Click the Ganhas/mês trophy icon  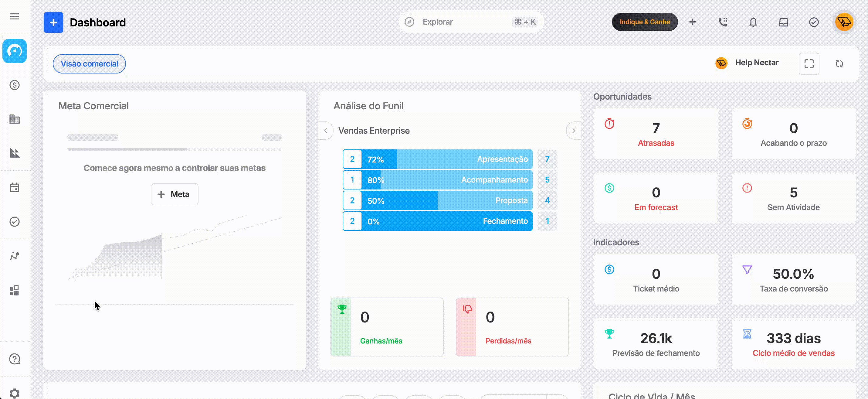tap(342, 309)
